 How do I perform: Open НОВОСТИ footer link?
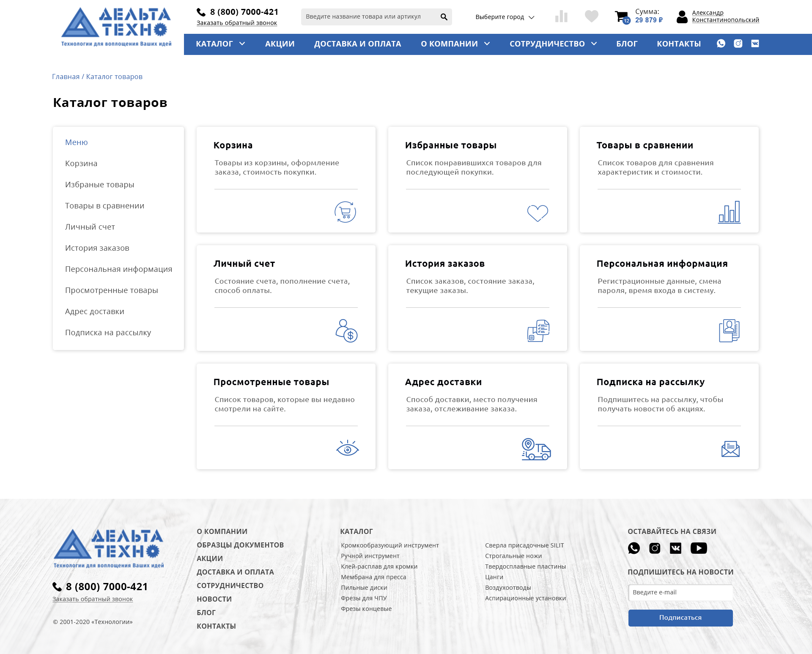point(214,599)
